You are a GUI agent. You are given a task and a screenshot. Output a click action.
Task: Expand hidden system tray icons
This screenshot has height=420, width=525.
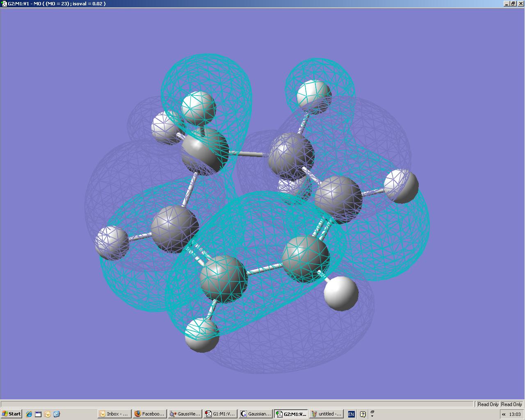tap(504, 414)
